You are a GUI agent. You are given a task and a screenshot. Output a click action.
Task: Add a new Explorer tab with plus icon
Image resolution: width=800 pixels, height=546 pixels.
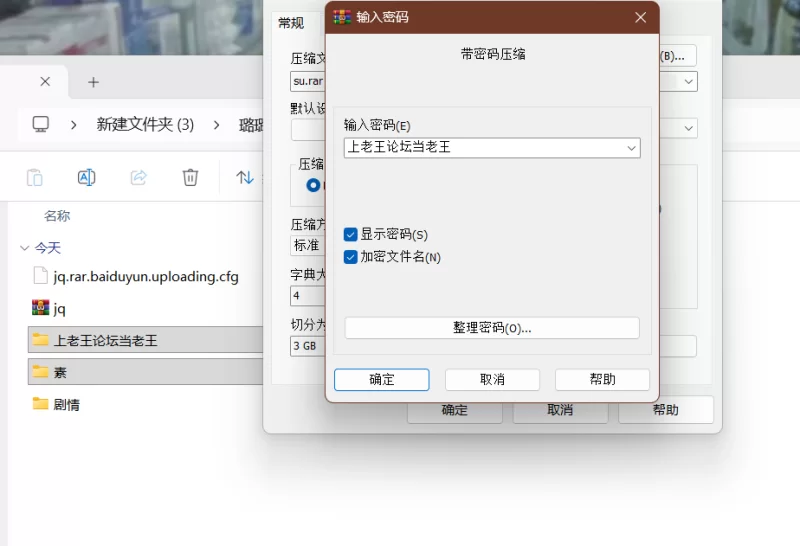[x=93, y=82]
